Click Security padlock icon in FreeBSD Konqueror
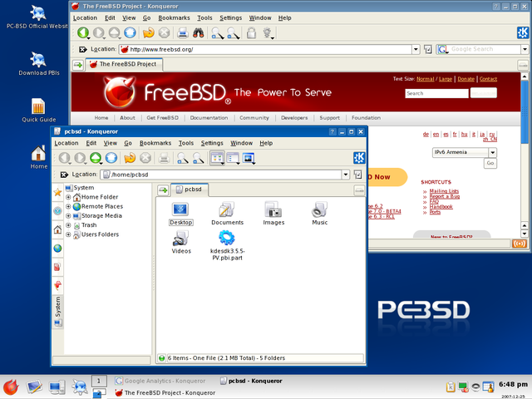Viewport: 532px width, 399px height. coord(251,33)
